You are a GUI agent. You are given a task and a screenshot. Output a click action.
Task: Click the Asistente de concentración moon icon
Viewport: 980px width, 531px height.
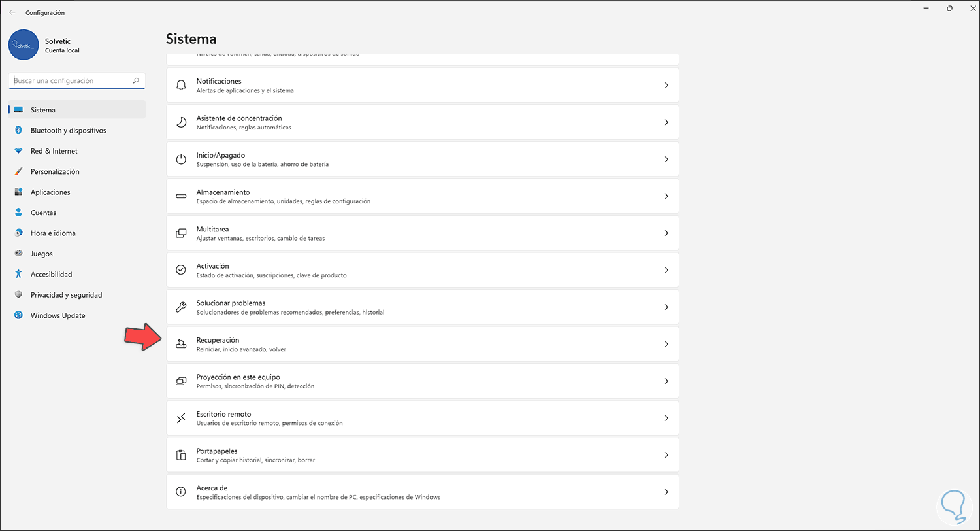click(181, 122)
